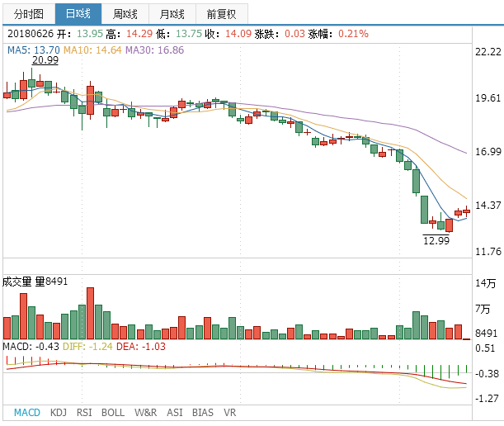Click the MA5: 13.70 legend
The image size is (504, 426).
coord(34,50)
